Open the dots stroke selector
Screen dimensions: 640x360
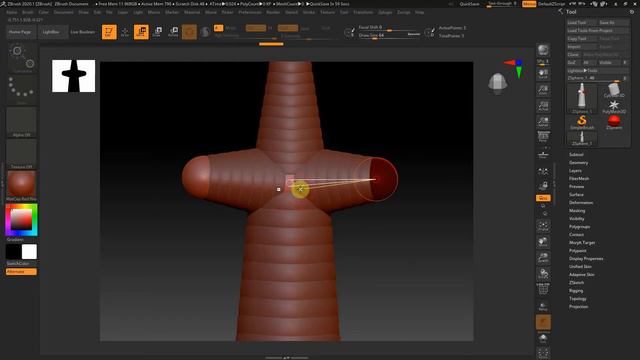tap(21, 89)
